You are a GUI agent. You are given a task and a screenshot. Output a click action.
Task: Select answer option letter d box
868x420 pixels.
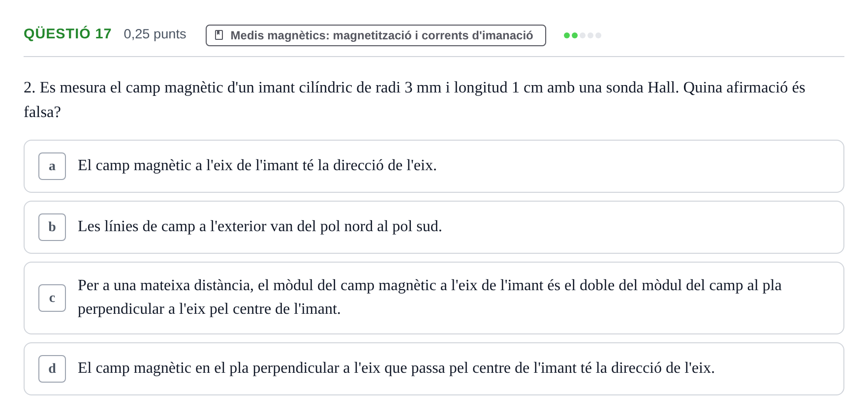click(52, 369)
